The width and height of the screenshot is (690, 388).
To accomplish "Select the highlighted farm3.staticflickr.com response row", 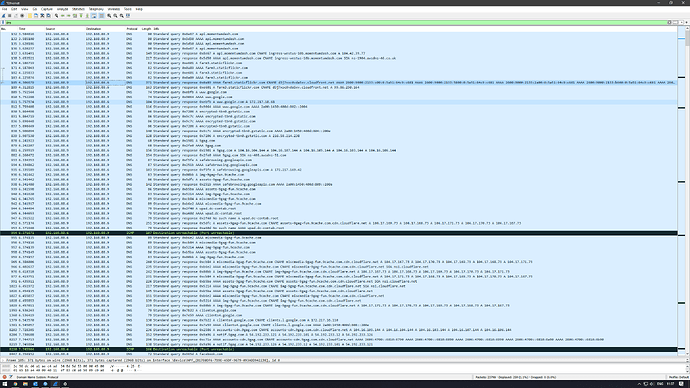I will (339, 82).
